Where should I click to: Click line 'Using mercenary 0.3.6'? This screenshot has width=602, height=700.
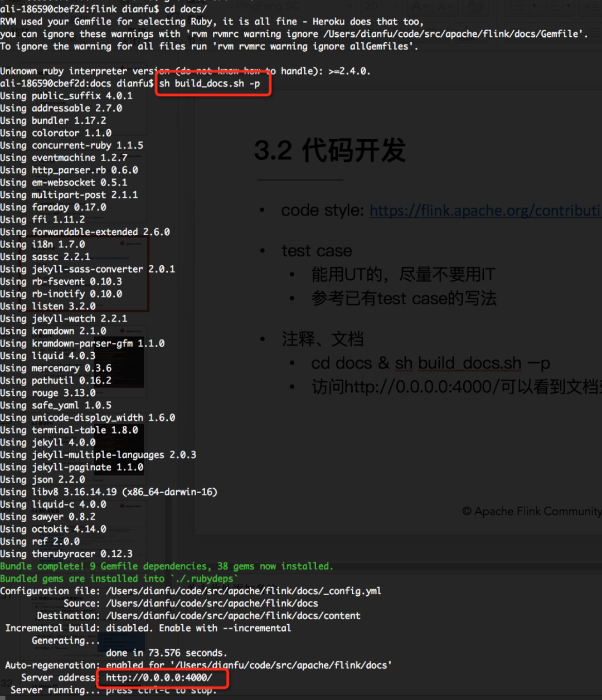coord(56,368)
